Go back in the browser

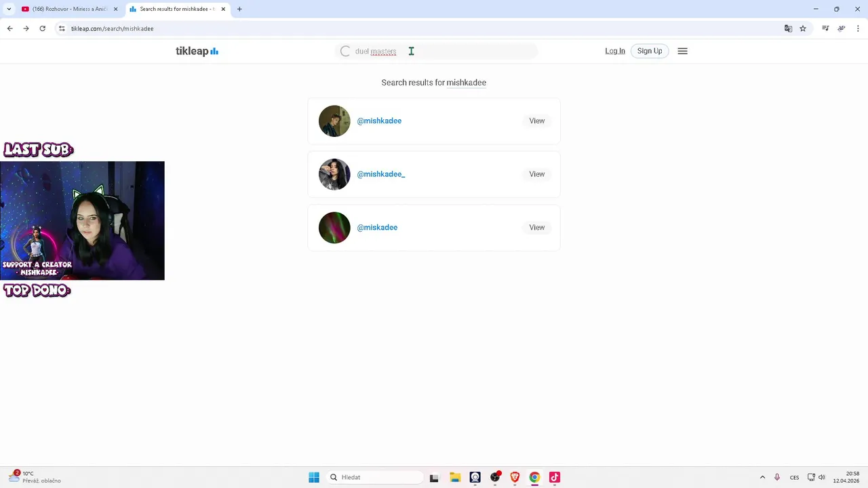pyautogui.click(x=9, y=28)
